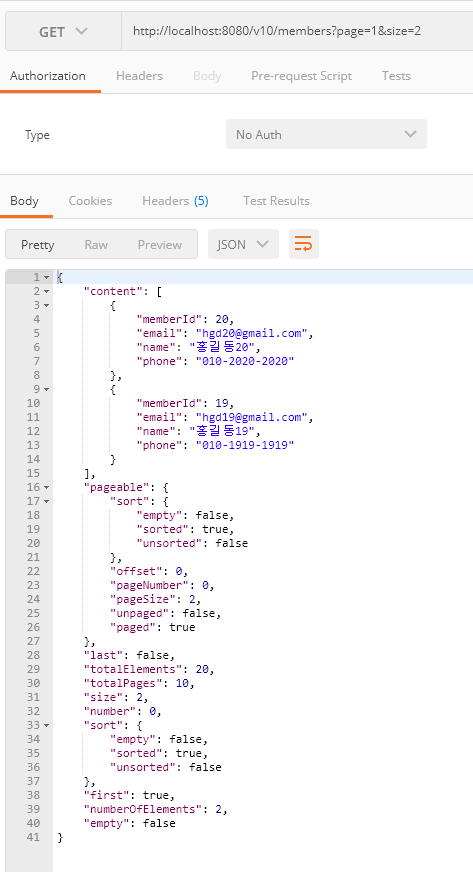The width and height of the screenshot is (473, 872).
Task: Collapse the "pageable" object on line 16
Action: (46, 487)
